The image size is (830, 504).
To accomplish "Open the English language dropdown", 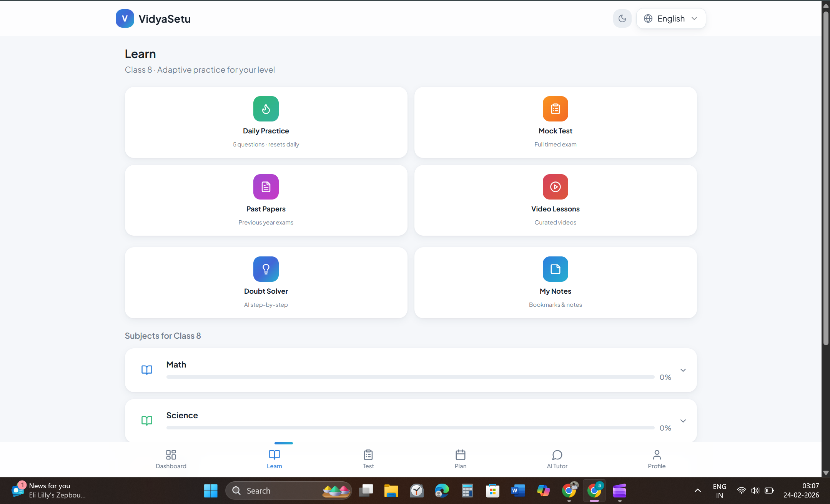I will pyautogui.click(x=671, y=18).
